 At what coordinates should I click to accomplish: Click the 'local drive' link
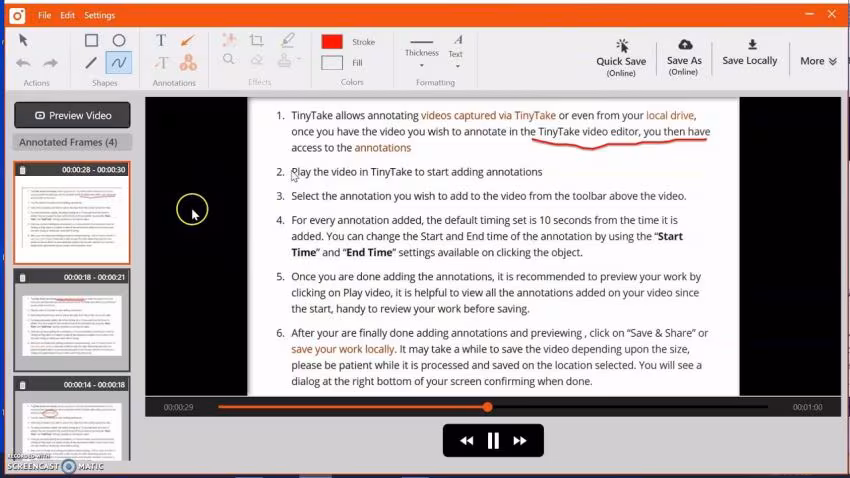[669, 115]
